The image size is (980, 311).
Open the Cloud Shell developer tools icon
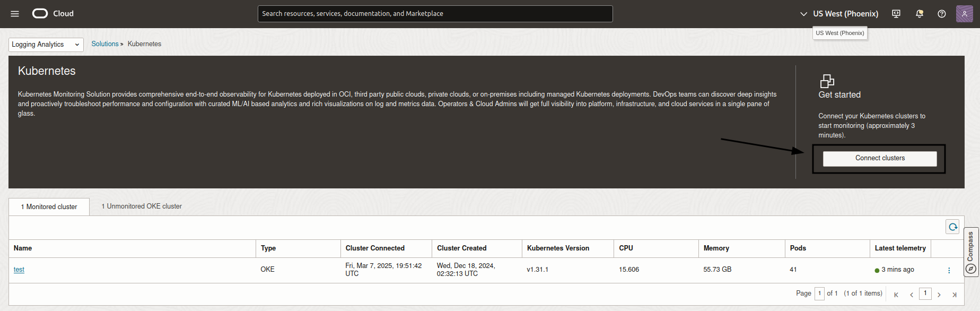(896, 14)
